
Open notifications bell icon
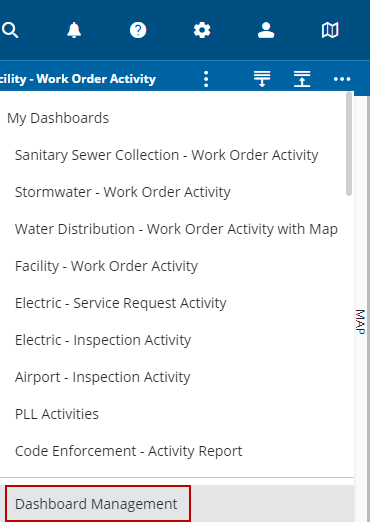pos(74,30)
